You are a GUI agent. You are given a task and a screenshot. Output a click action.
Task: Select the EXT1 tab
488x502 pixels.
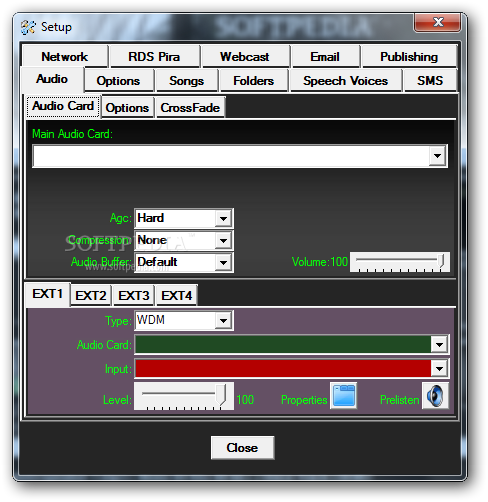(x=47, y=294)
